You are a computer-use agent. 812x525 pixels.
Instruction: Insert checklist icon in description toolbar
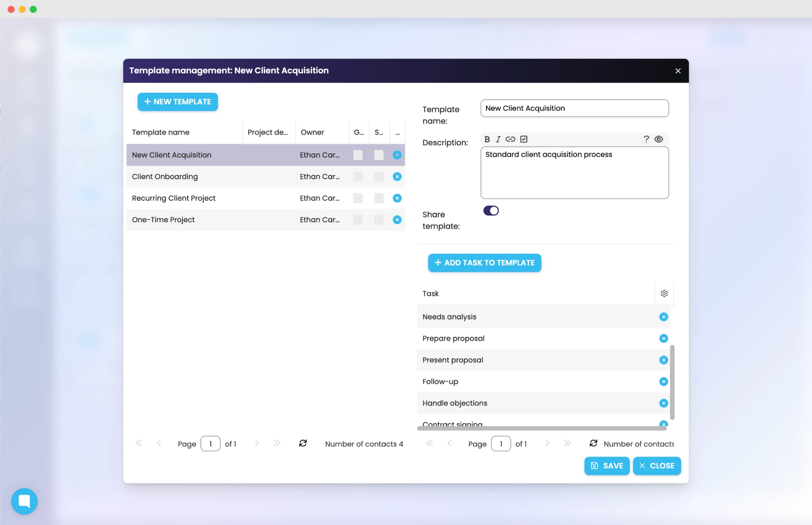coord(524,139)
